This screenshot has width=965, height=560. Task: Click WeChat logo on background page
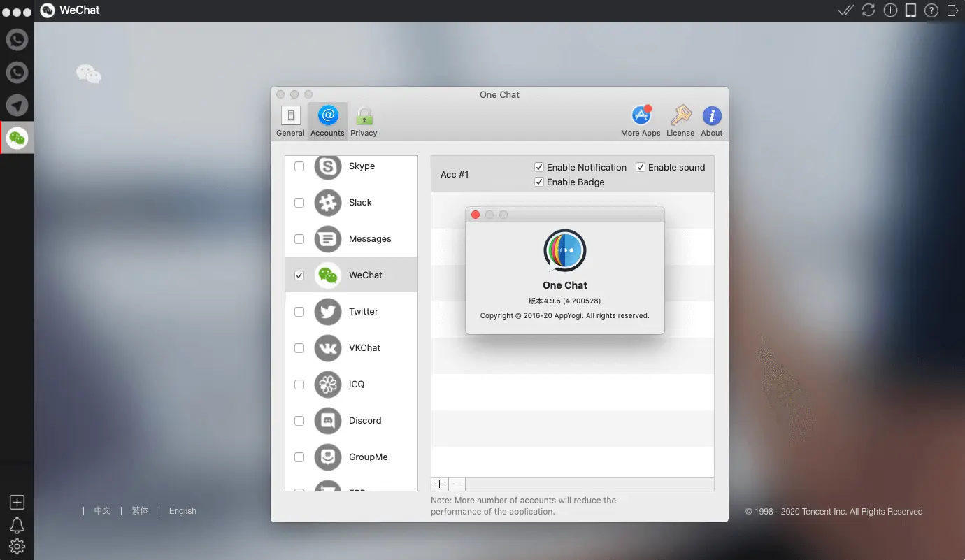point(89,73)
